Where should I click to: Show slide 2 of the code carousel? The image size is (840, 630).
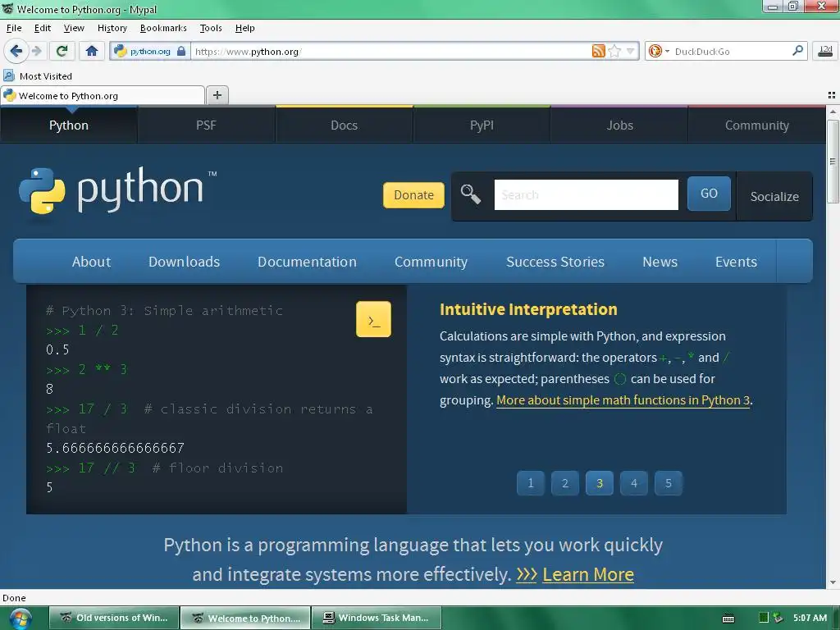pos(564,483)
